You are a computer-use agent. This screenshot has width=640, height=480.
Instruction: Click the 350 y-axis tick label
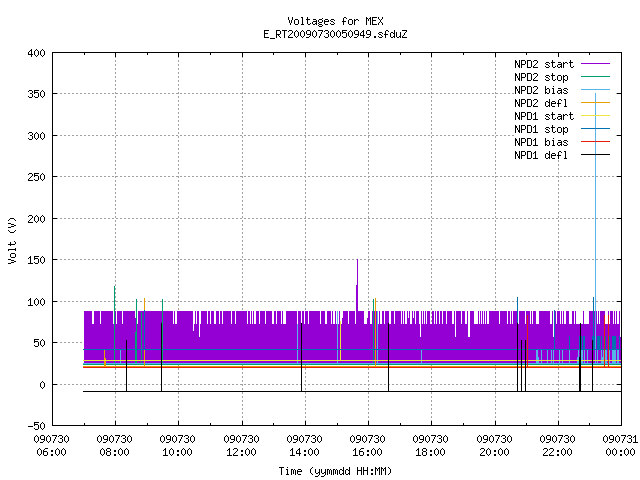[36, 94]
